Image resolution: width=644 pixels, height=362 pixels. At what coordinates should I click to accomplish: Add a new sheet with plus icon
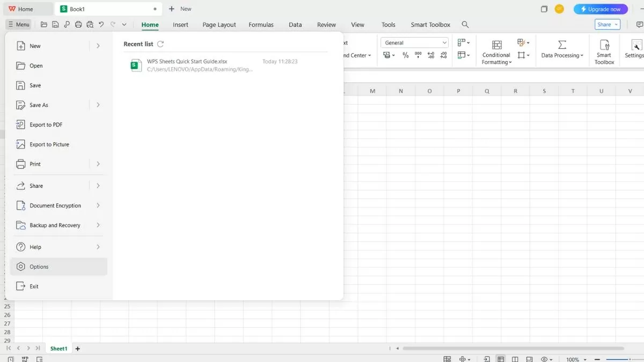(x=78, y=349)
